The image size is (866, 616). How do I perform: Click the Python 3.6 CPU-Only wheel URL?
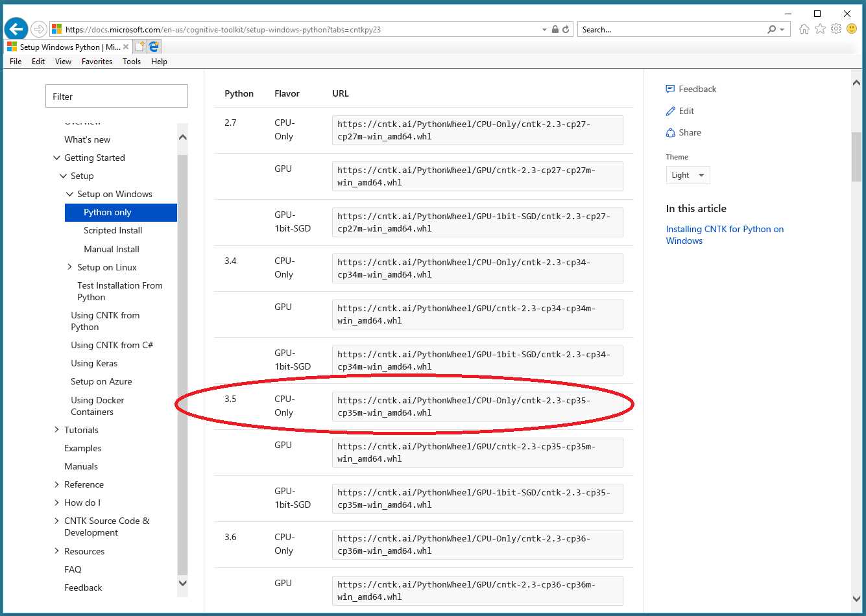point(477,545)
